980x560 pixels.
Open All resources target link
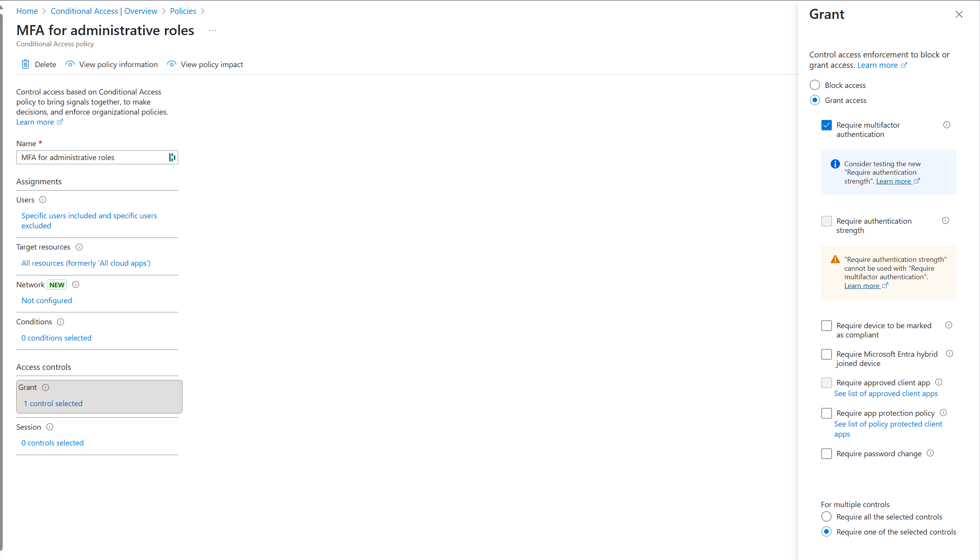point(86,263)
